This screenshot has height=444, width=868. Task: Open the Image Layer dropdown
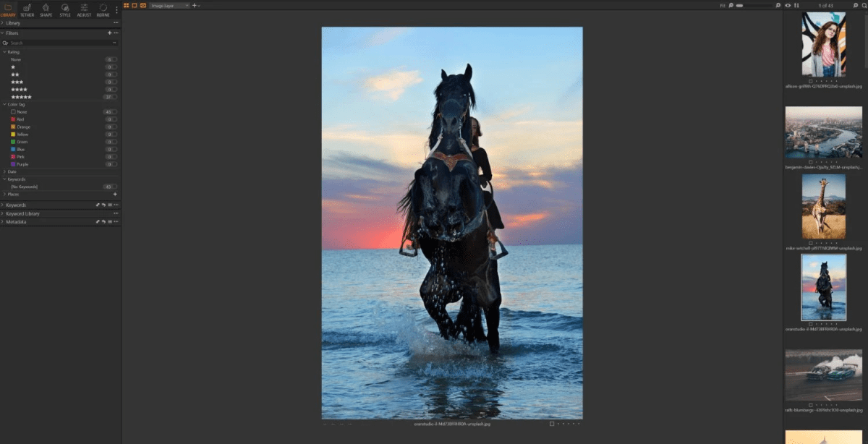(169, 5)
